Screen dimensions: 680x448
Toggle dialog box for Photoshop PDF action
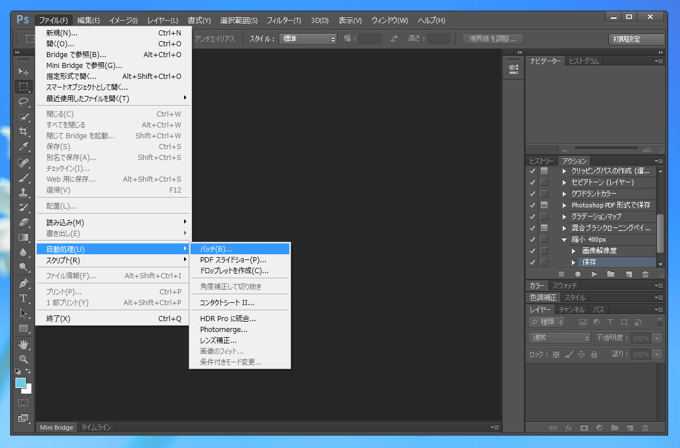coord(544,205)
